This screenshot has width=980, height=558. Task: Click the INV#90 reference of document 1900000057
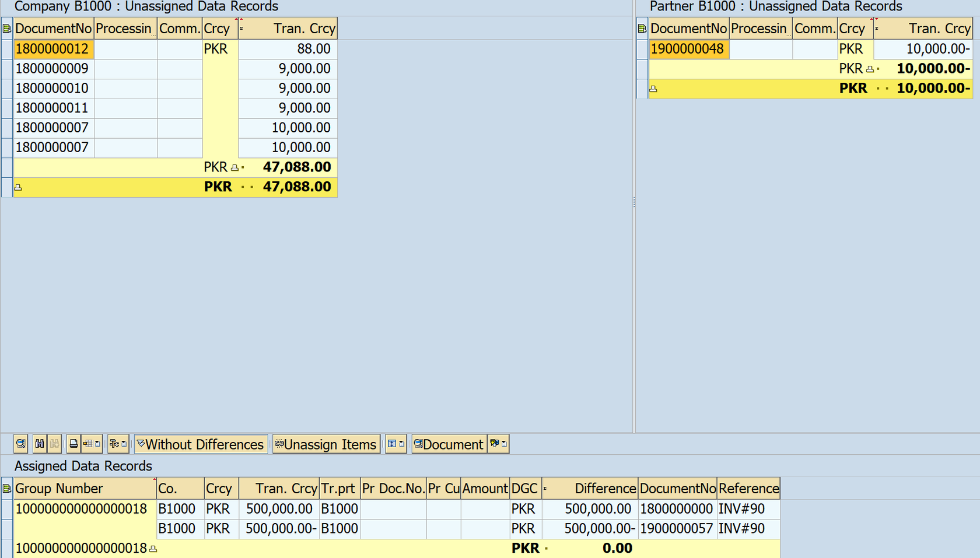pyautogui.click(x=748, y=529)
